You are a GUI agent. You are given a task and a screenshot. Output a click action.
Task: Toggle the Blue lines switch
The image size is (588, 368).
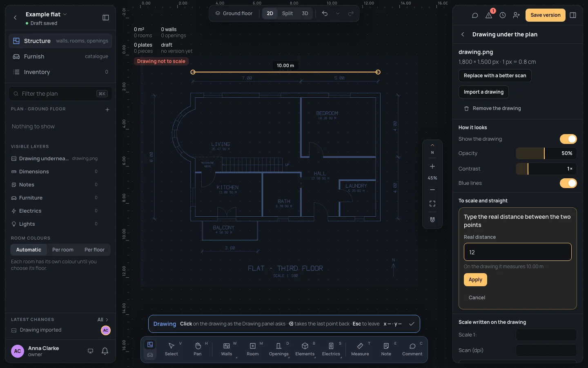coord(568,183)
